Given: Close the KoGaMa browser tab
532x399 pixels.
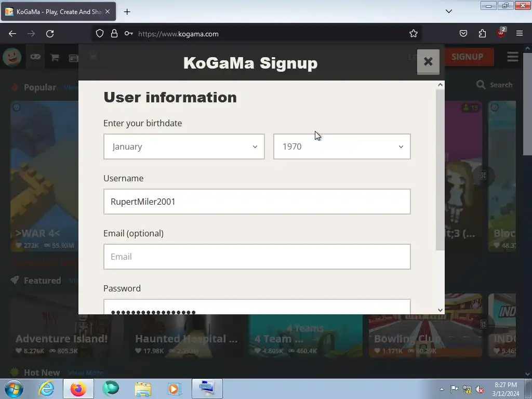Looking at the screenshot, I should click(107, 12).
